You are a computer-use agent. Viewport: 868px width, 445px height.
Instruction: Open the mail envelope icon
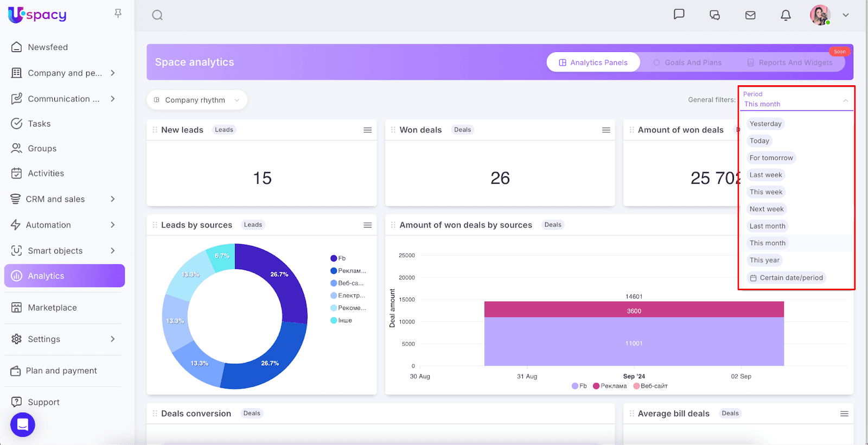(750, 15)
